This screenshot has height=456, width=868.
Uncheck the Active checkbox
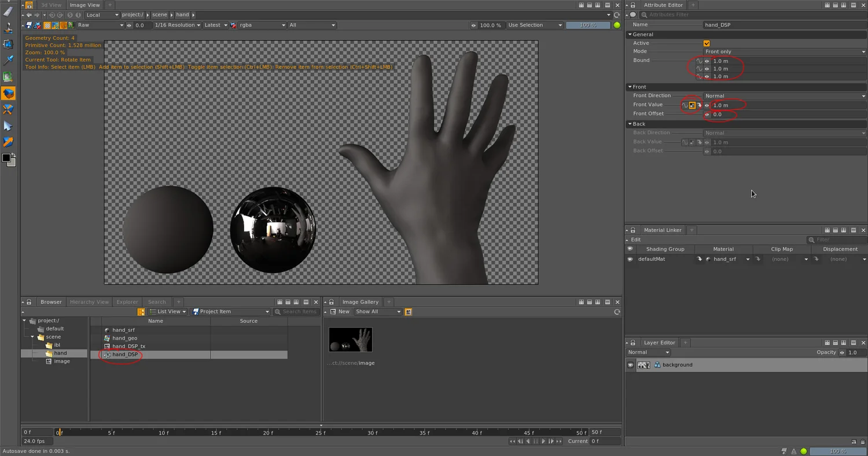coord(707,43)
